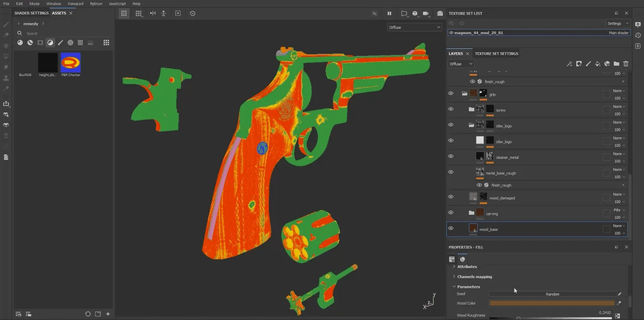Add a new folder in Layers panel
The image size is (644, 320).
click(x=616, y=64)
